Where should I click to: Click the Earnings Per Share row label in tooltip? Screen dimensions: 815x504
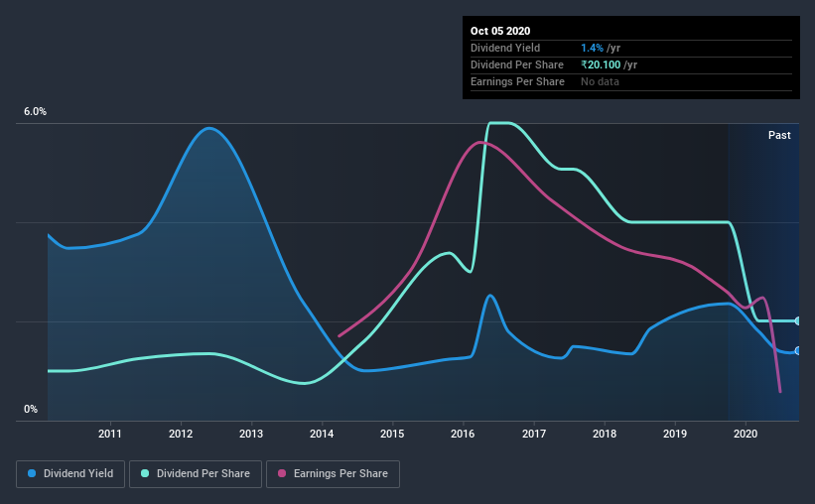point(517,82)
